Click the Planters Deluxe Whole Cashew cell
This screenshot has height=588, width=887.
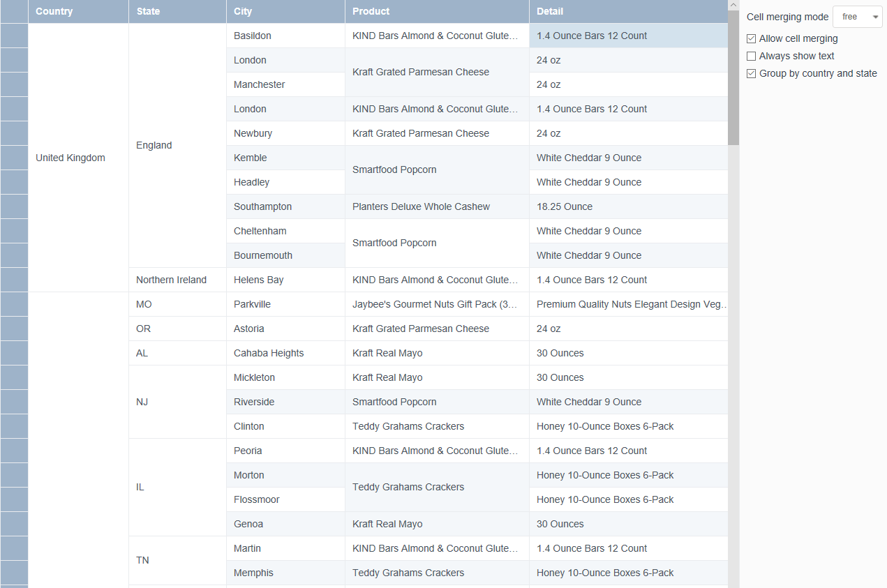coord(437,206)
